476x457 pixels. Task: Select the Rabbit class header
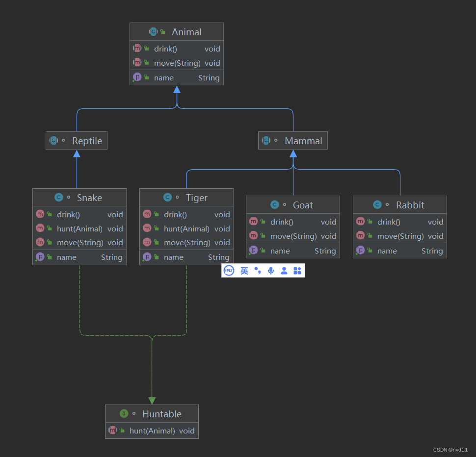click(x=400, y=204)
